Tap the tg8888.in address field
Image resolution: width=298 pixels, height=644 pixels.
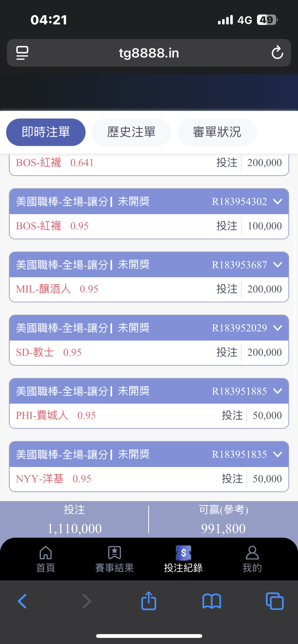(149, 53)
